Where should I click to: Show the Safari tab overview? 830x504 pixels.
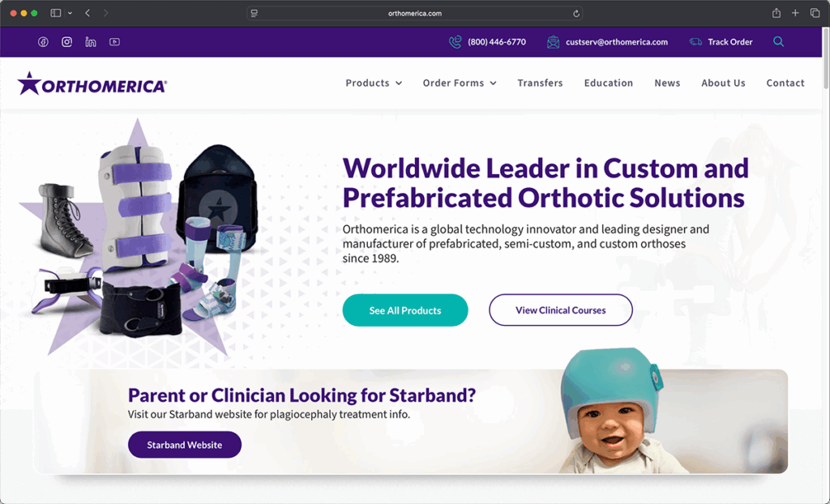(x=815, y=13)
